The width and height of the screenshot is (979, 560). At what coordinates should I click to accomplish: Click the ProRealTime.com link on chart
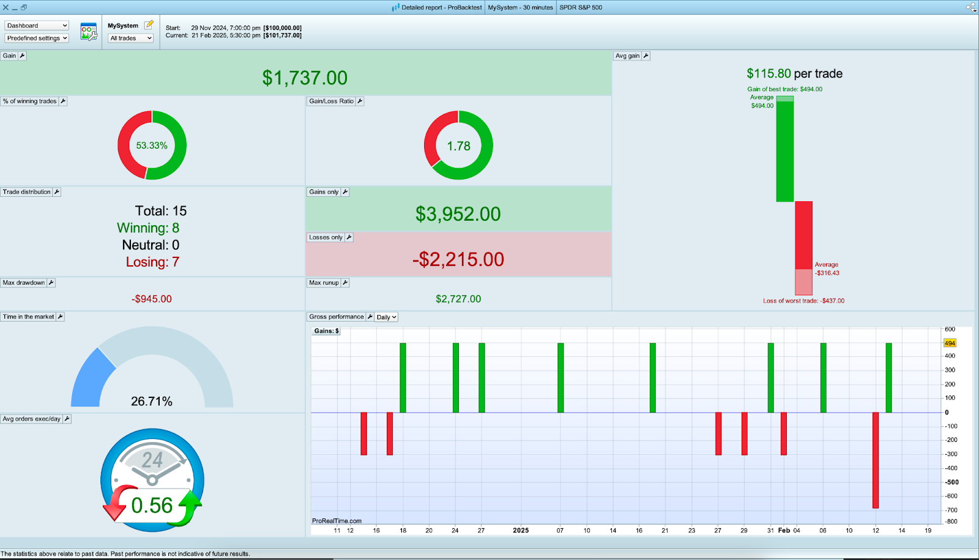coord(337,521)
